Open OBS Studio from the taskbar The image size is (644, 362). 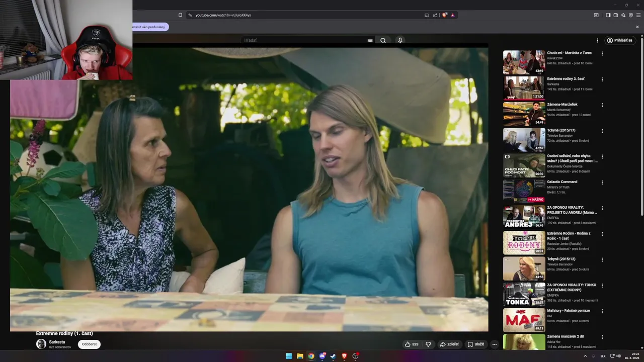355,356
